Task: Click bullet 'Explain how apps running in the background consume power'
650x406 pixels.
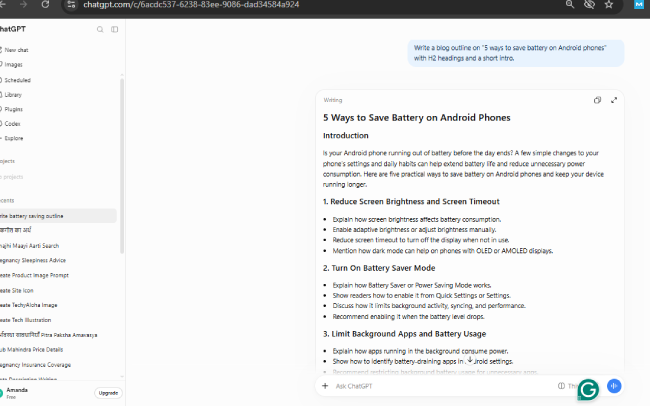Action: coord(420,351)
